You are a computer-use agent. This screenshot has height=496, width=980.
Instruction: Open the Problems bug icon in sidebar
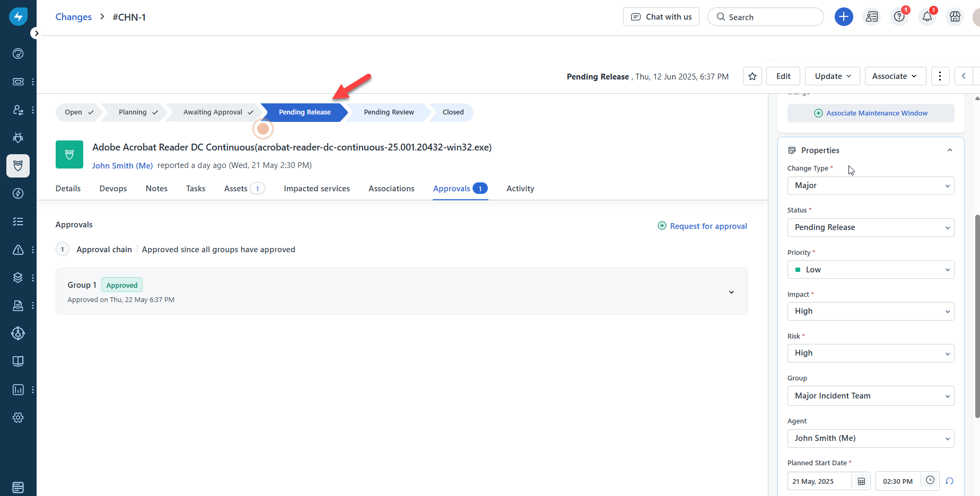coord(18,138)
